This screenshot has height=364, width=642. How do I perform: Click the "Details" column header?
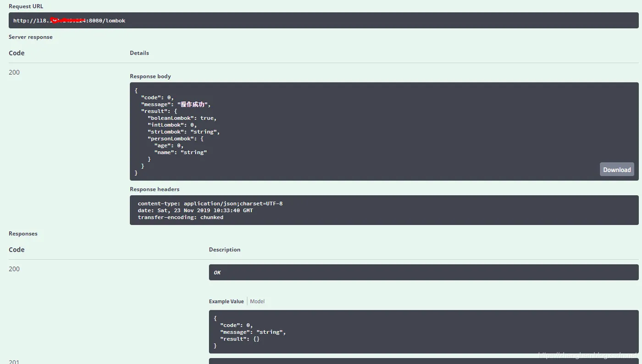pyautogui.click(x=139, y=53)
